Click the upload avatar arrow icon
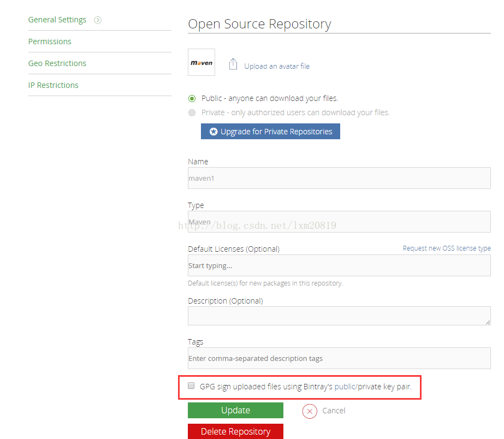This screenshot has height=439, width=504. (233, 64)
